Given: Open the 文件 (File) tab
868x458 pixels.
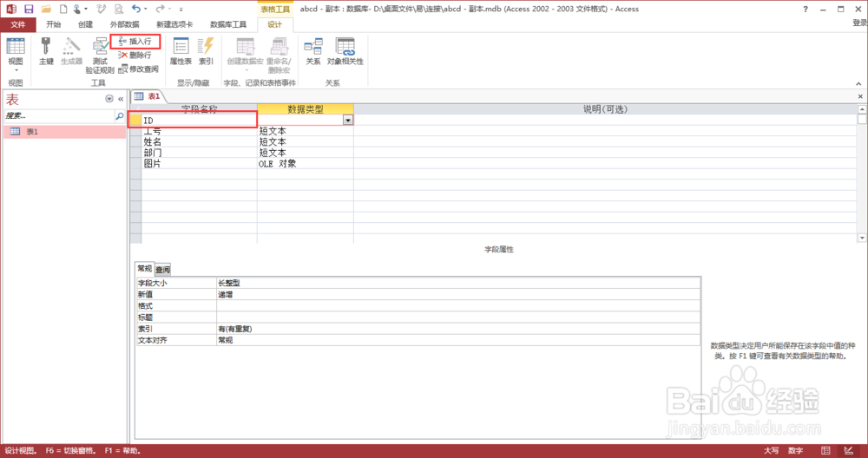Looking at the screenshot, I should [17, 24].
